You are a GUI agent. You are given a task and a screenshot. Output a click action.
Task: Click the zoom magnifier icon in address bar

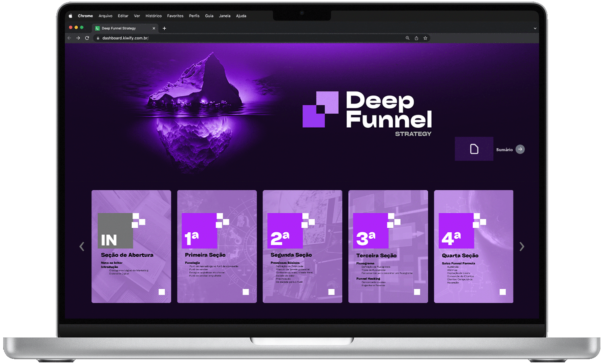pyautogui.click(x=407, y=38)
